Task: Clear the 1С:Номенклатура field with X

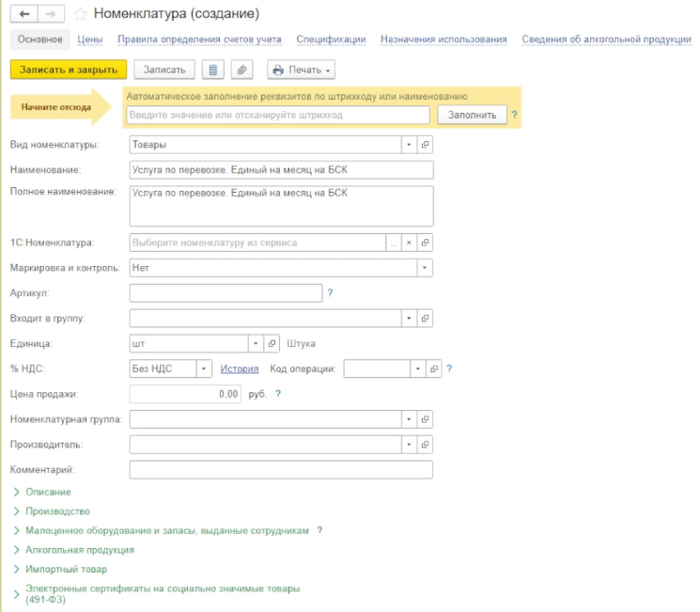Action: click(x=409, y=243)
